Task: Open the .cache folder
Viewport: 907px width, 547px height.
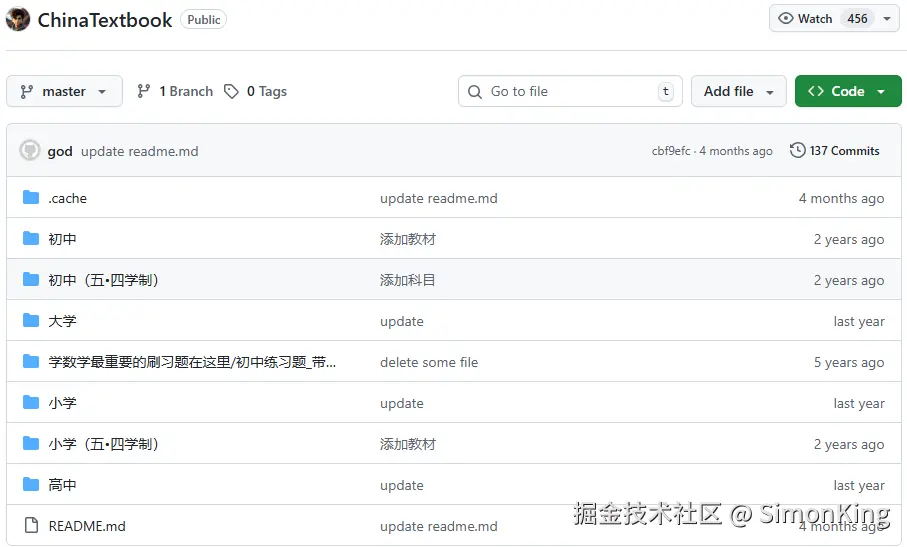Action: pyautogui.click(x=68, y=198)
